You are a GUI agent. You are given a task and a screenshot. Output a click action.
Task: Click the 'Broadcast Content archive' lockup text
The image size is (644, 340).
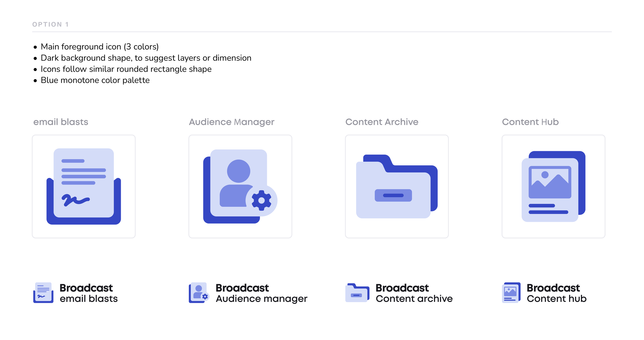(x=414, y=293)
